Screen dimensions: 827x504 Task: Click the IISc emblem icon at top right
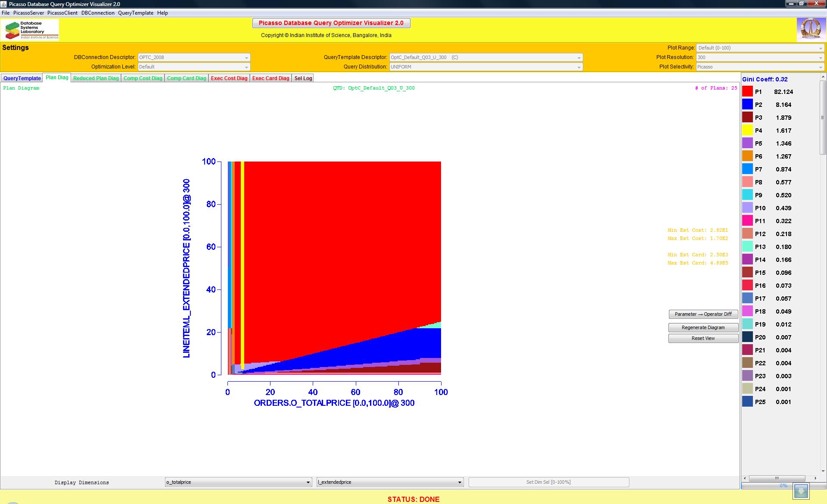pyautogui.click(x=810, y=29)
